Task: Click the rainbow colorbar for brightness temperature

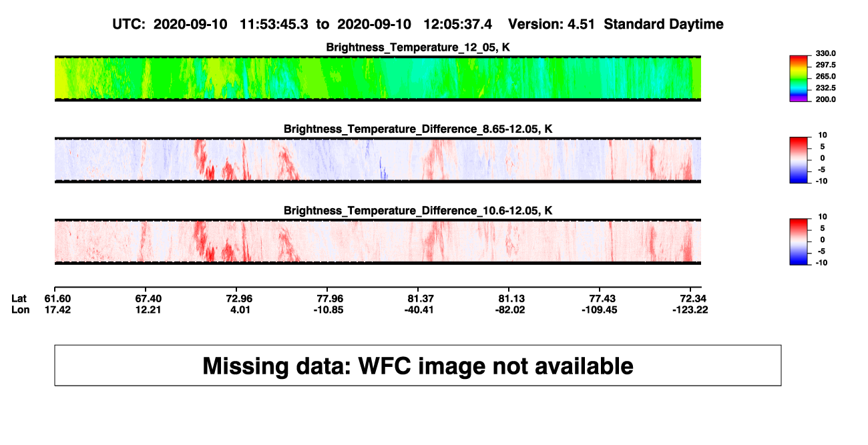Action: coord(799,78)
